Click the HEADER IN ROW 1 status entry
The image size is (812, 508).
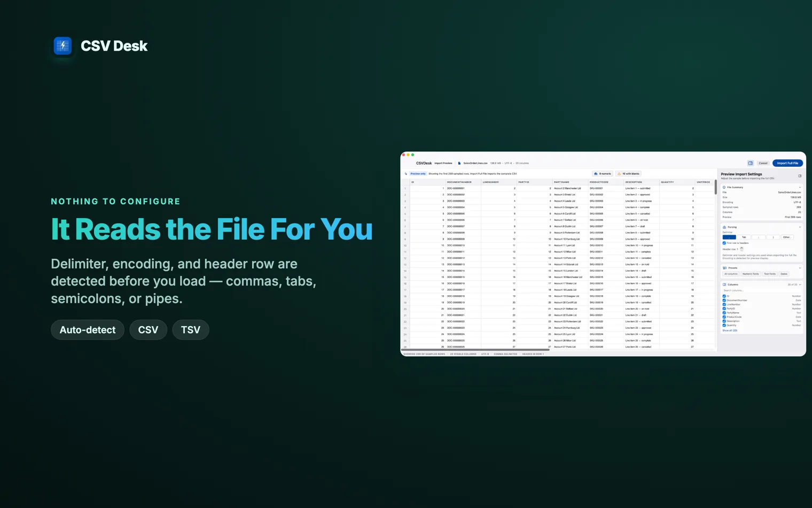coord(533,354)
